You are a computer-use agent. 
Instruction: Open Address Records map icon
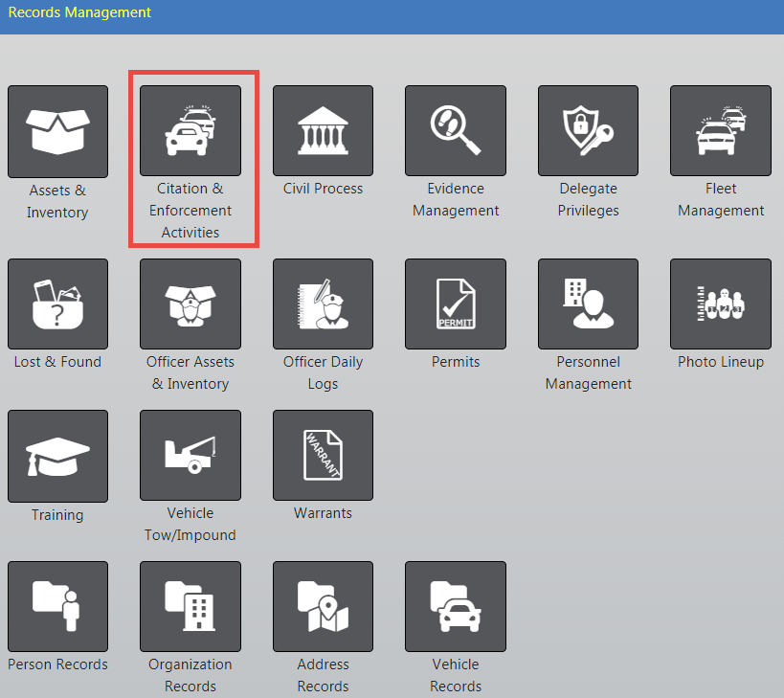(x=323, y=607)
